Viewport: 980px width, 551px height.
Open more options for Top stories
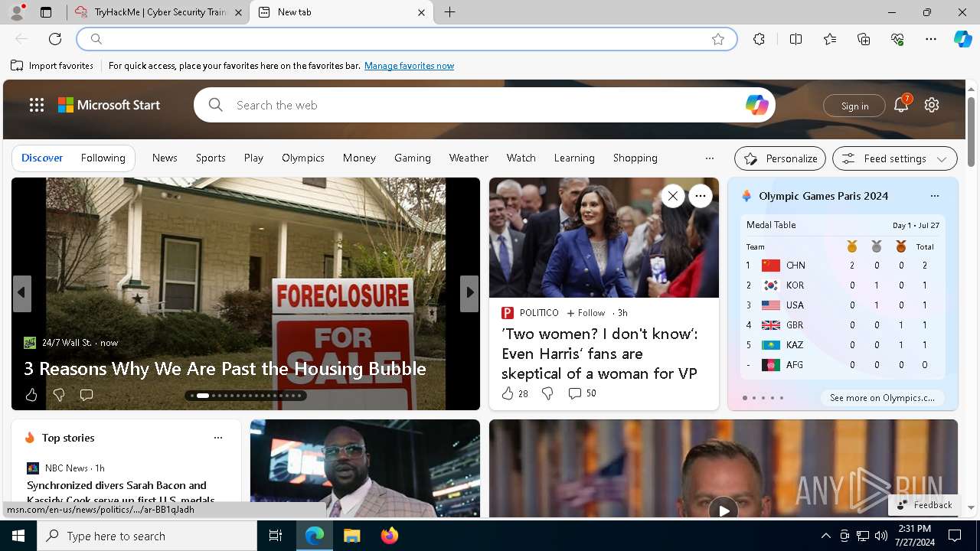[218, 438]
